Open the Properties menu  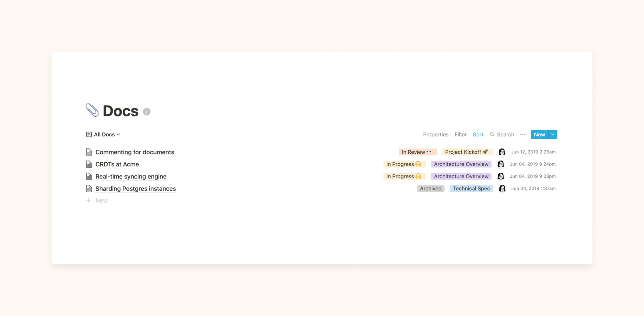(436, 134)
